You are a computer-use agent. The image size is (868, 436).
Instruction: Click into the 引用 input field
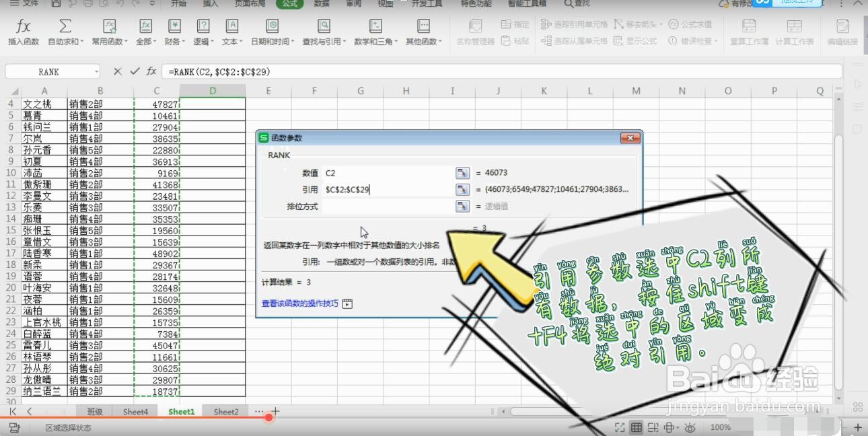(388, 190)
